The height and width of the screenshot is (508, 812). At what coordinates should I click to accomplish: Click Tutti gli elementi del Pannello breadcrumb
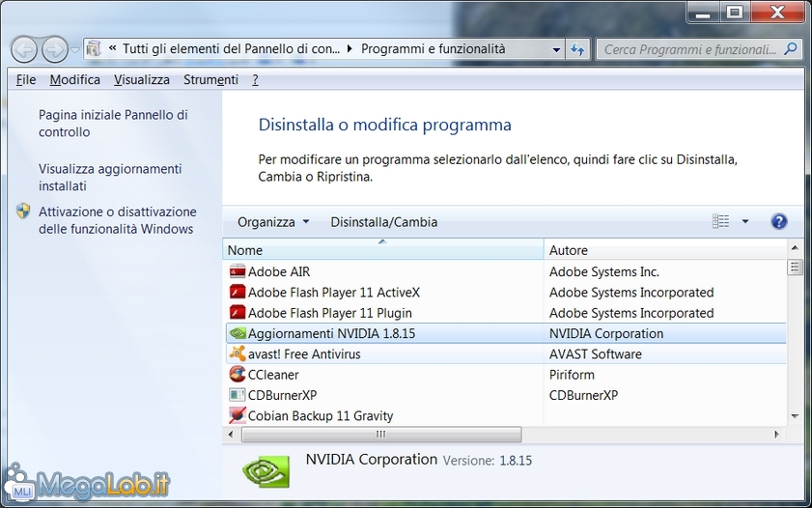point(231,49)
